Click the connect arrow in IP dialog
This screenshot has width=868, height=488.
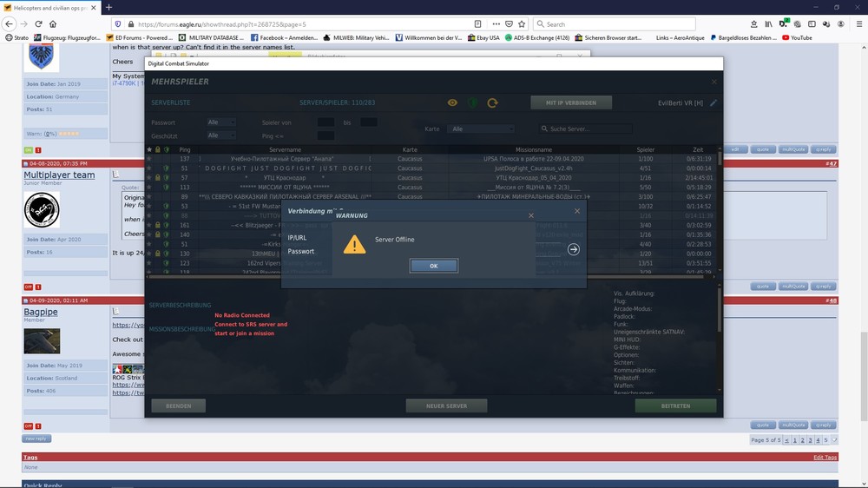coord(574,249)
